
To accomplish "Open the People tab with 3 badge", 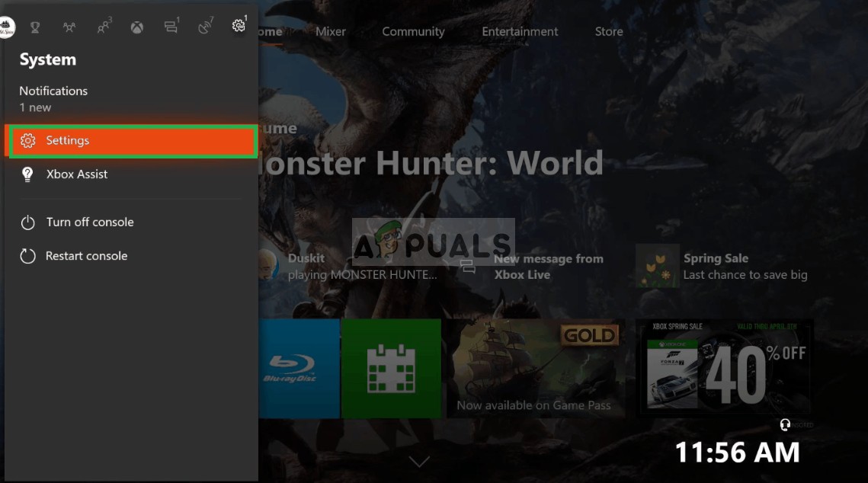I will [x=104, y=26].
